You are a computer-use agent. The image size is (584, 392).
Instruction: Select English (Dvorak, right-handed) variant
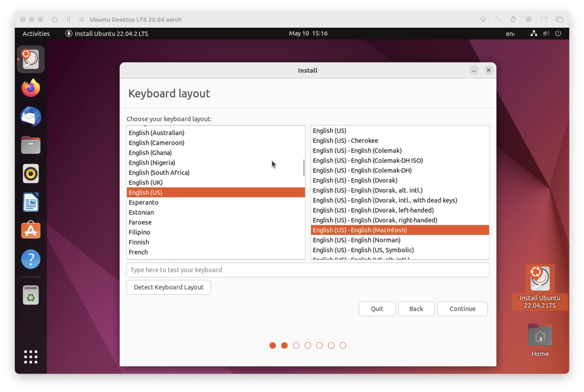(400, 220)
